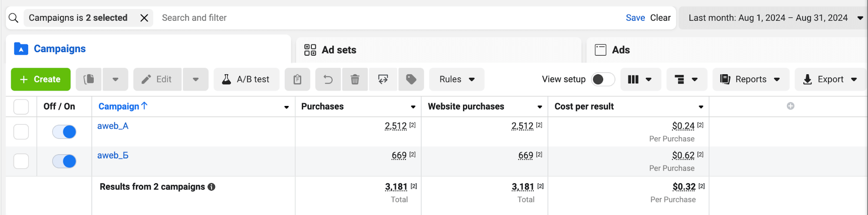Viewport: 868px width, 215px height.
Task: Click the clipboard icon in toolbar
Action: [x=297, y=79]
